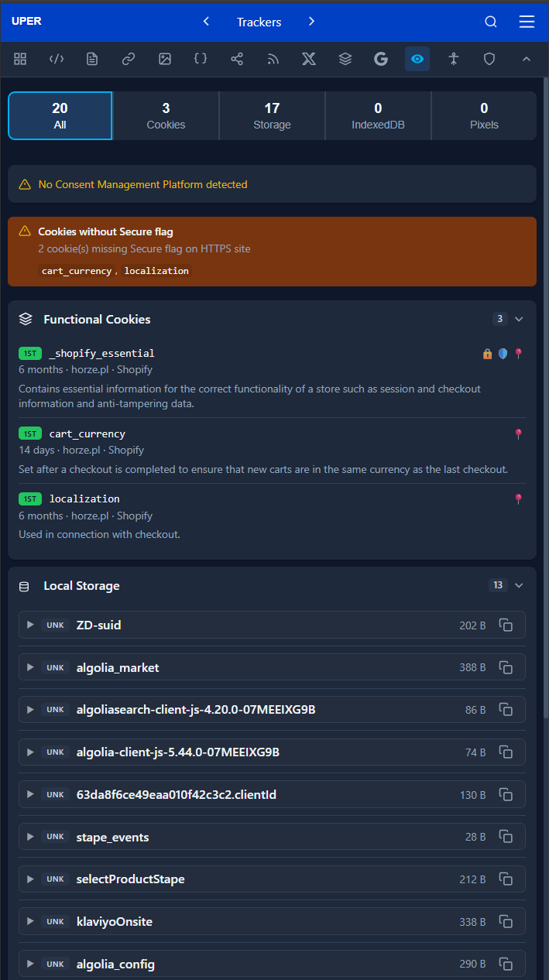Image resolution: width=549 pixels, height=980 pixels.
Task: Copy the klaviyoOnsite storage value
Action: [x=506, y=921]
